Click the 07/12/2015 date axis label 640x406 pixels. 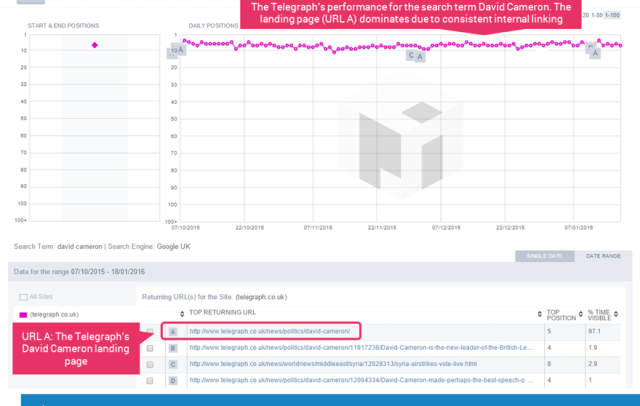point(446,228)
